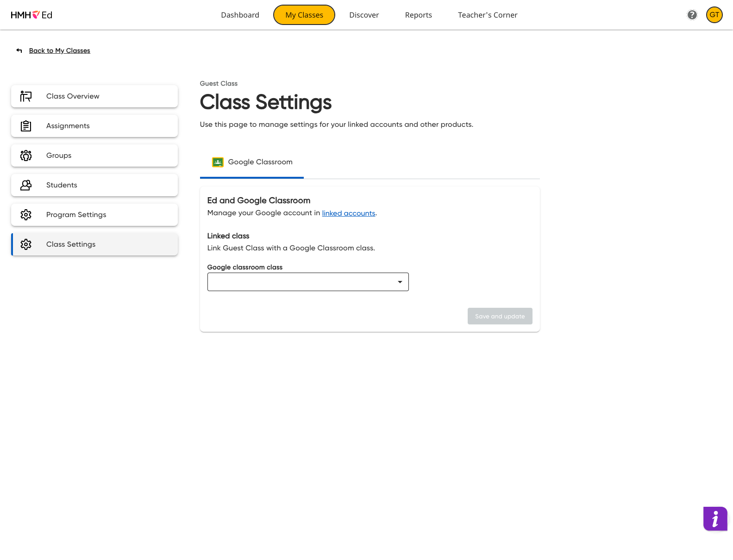This screenshot has height=560, width=733.
Task: Click the Google Classroom green icon
Action: click(x=218, y=162)
